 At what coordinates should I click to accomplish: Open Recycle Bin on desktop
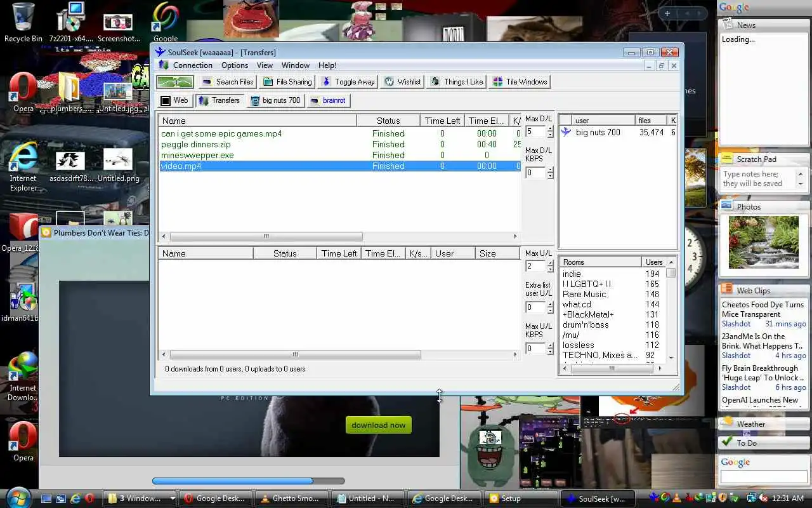[x=23, y=22]
